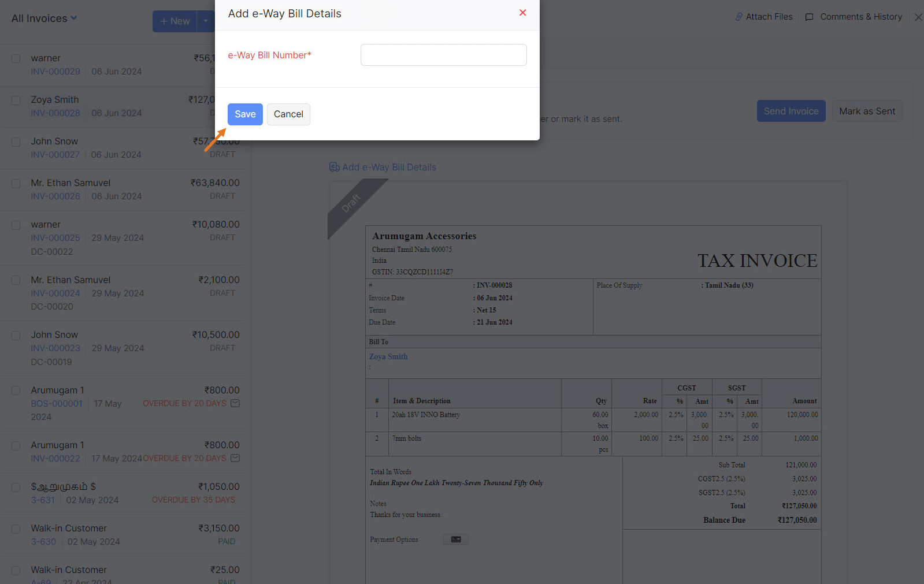The height and width of the screenshot is (584, 924).
Task: Click the envelope icon on BOS-000001
Action: point(235,403)
